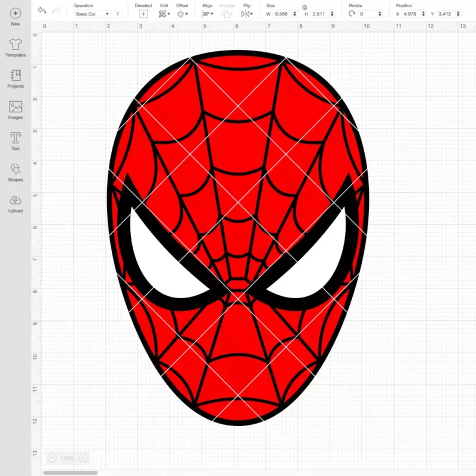Viewport: 476px width, 476px height.
Task: Adjust the Width stepper arrows
Action: pyautogui.click(x=295, y=14)
